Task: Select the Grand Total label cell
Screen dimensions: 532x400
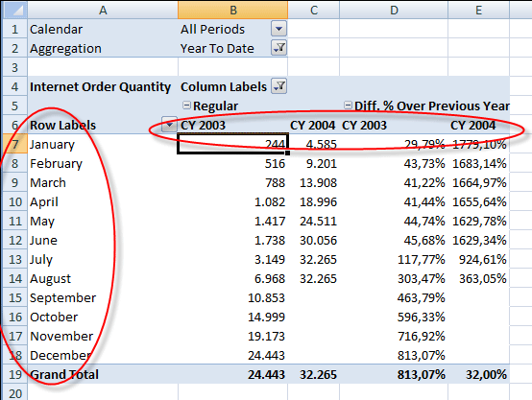Action: [x=103, y=374]
